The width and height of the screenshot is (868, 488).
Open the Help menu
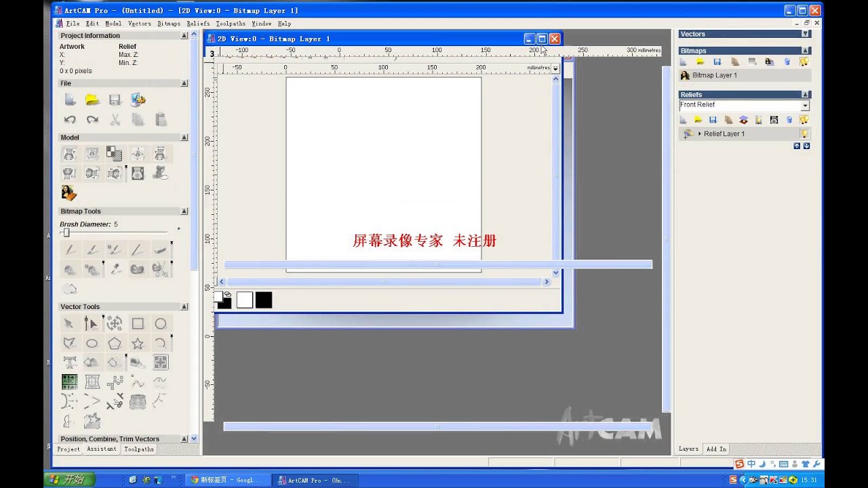click(284, 24)
